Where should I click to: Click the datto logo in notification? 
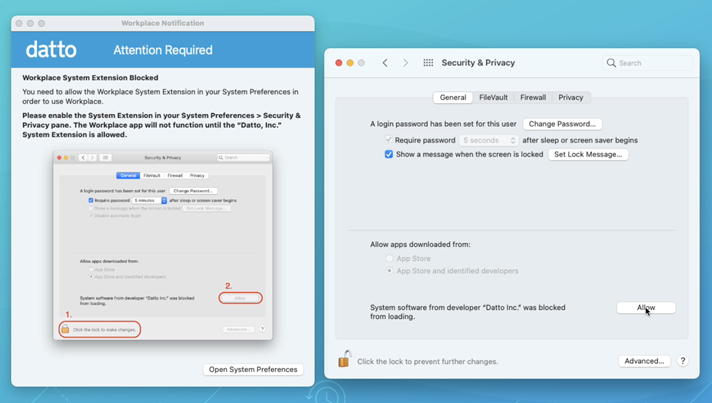click(x=51, y=49)
